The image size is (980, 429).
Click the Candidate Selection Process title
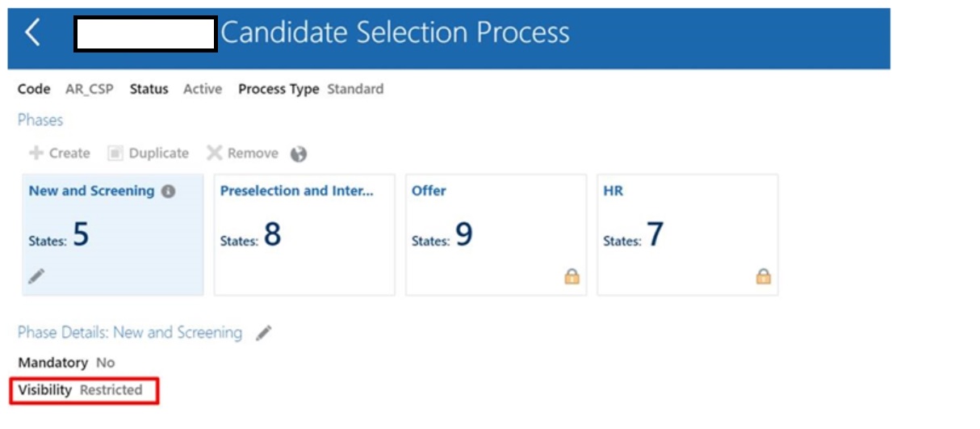(x=395, y=33)
